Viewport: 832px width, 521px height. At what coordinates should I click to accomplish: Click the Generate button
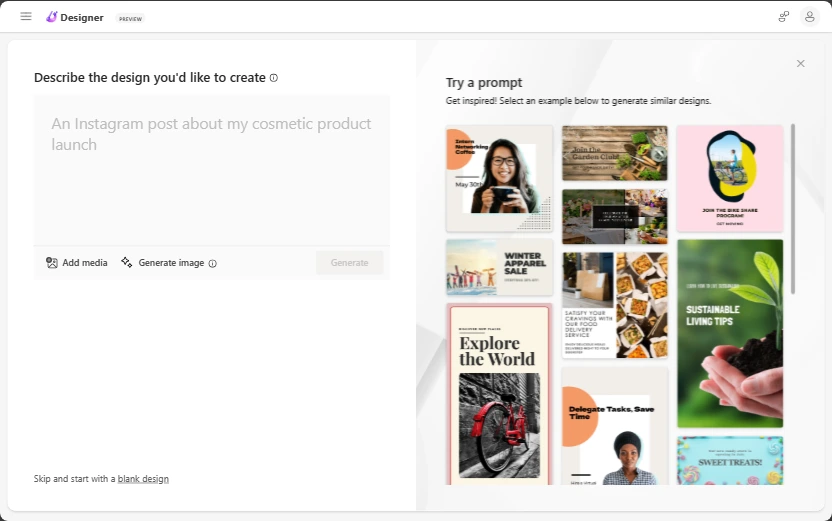(349, 263)
